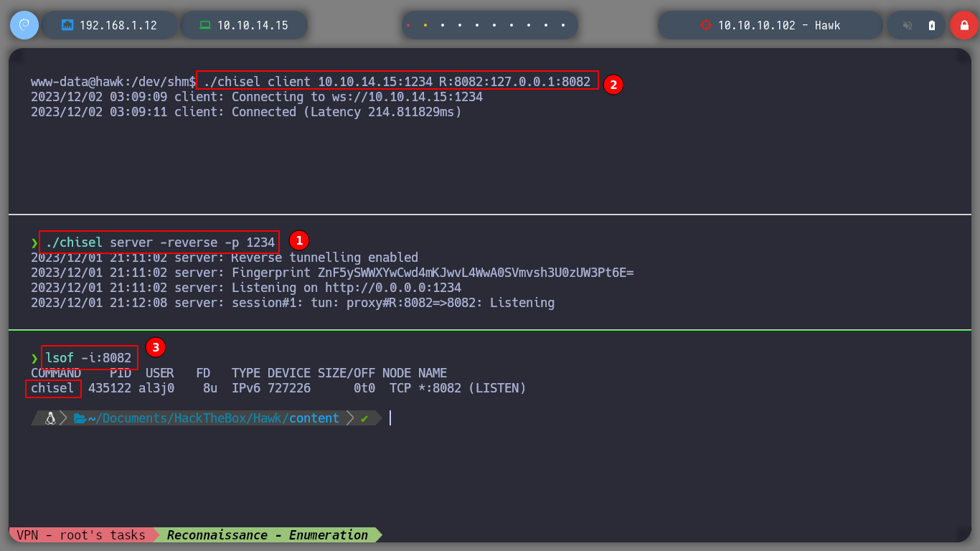Click the red lock screen button
The image size is (980, 551).
coord(963,25)
